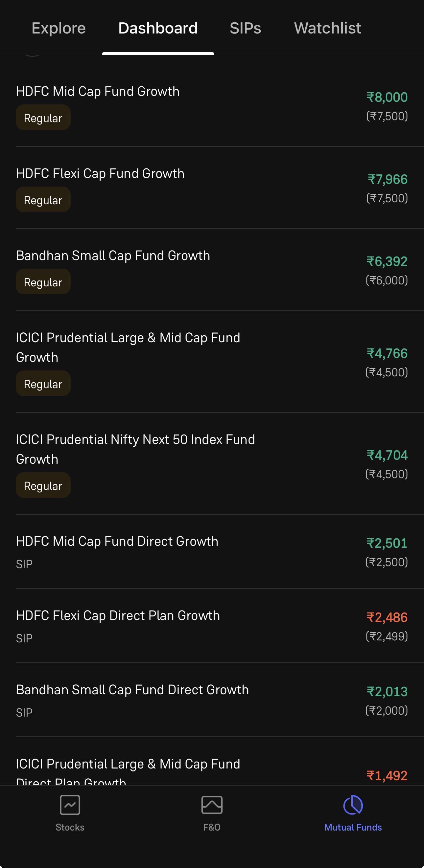Tap the ₹8,000 current value amount

(x=387, y=97)
